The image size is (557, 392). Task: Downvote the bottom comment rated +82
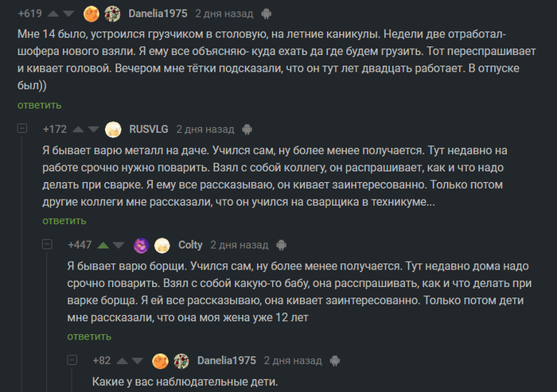click(138, 360)
